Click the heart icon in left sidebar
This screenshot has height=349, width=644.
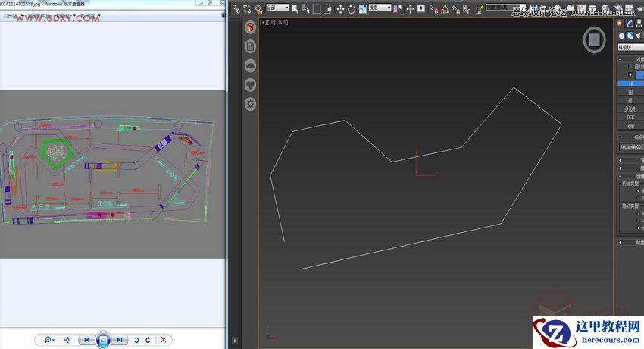pyautogui.click(x=250, y=85)
